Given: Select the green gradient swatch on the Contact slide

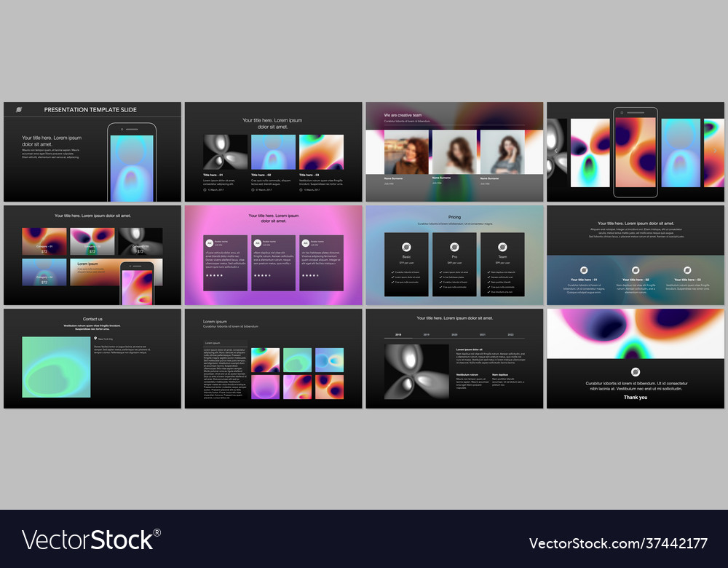Looking at the screenshot, I should pos(56,367).
